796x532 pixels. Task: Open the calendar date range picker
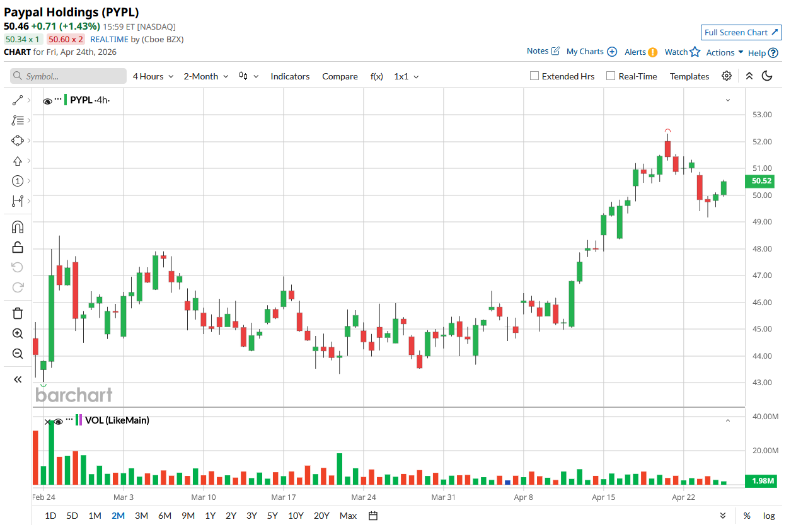(373, 516)
